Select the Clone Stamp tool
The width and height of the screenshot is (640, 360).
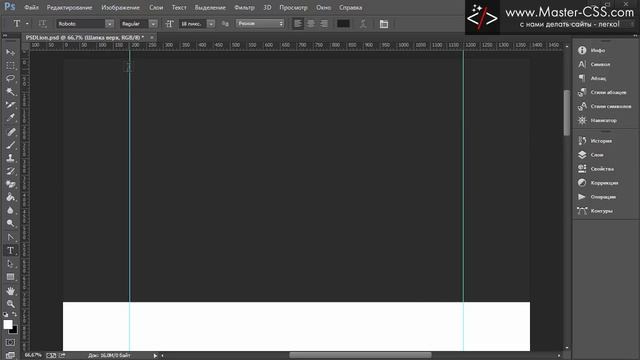(x=11, y=158)
